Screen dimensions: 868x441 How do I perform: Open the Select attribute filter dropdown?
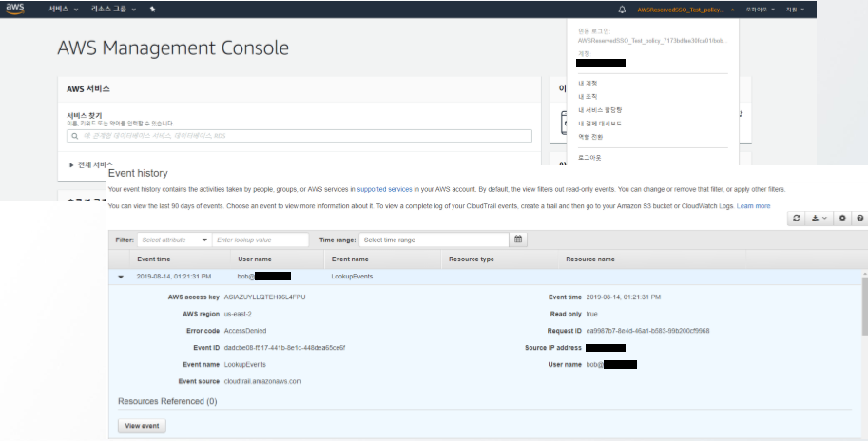pyautogui.click(x=174, y=240)
